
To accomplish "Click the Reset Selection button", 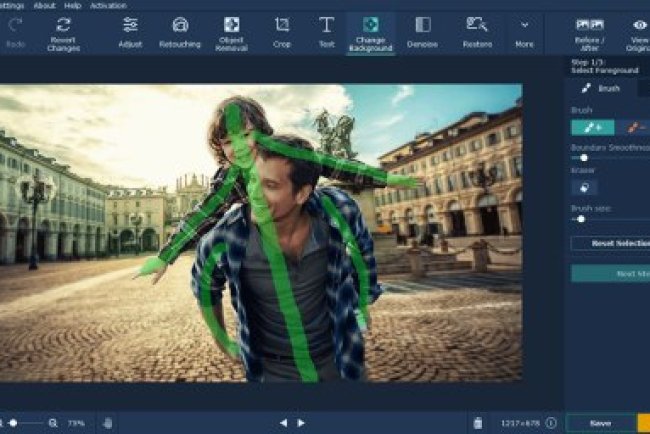I will pyautogui.click(x=610, y=243).
